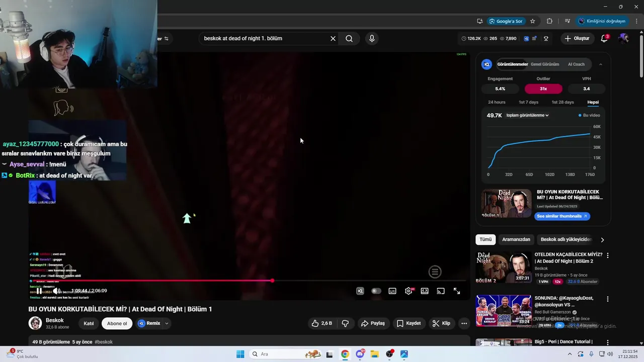Start voice search with microphone
Screen dimensions: 644x362
tap(372, 39)
